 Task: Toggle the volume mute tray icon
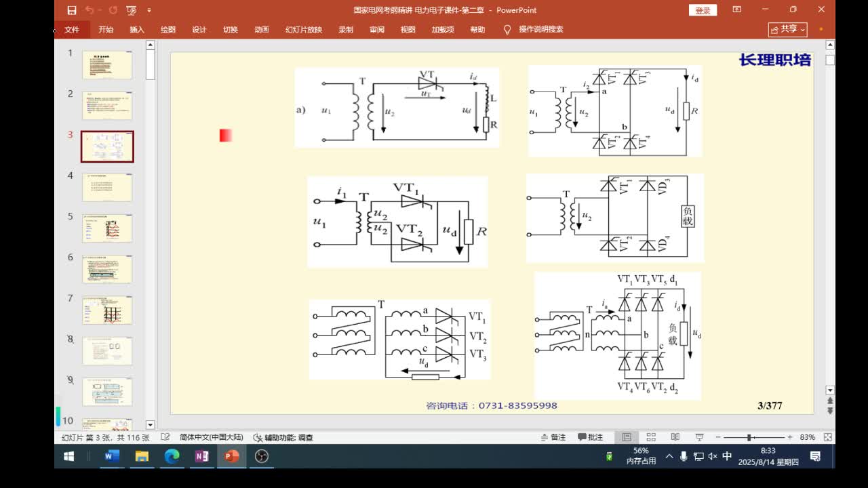[x=713, y=457]
